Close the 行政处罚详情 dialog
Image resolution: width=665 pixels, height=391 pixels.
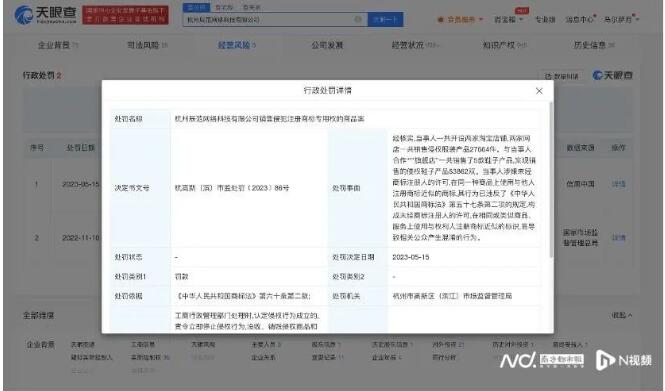(x=539, y=91)
